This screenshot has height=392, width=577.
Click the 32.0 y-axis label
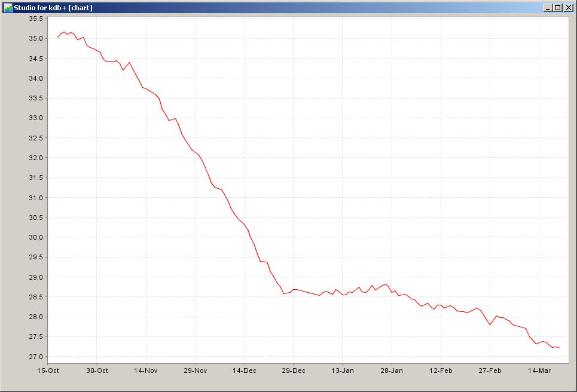(x=36, y=158)
